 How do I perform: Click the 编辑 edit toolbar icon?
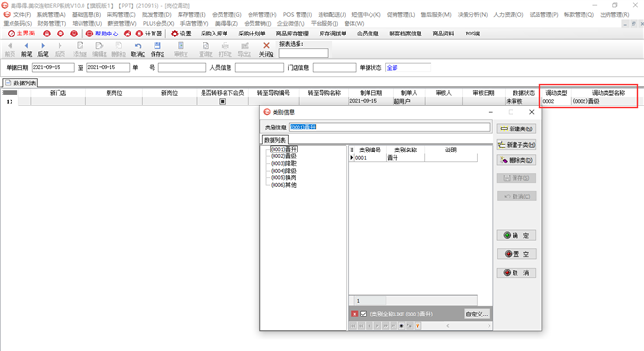click(x=99, y=49)
